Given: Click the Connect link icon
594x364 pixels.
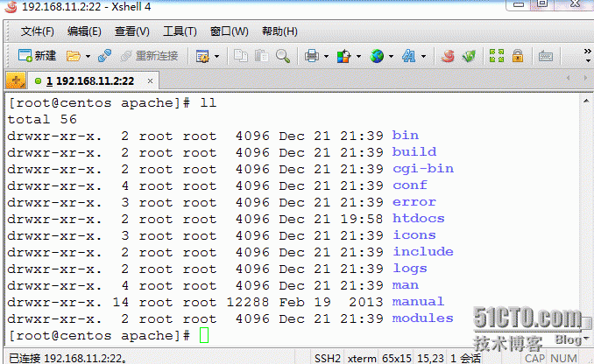Looking at the screenshot, I should (x=104, y=56).
